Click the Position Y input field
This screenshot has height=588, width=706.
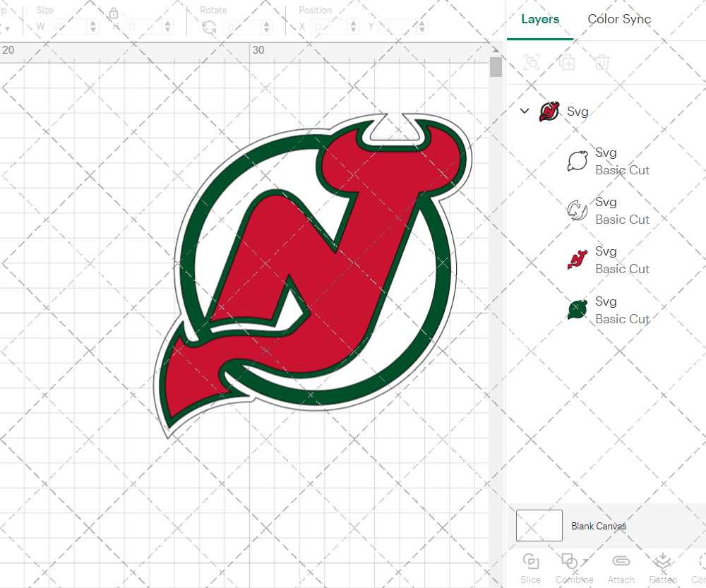click(x=398, y=27)
